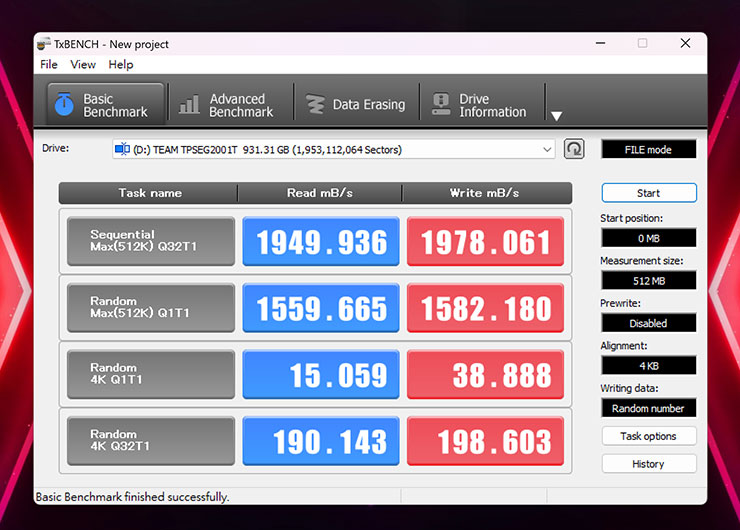Screen dimensions: 740x530
Task: Open the File menu
Action: (x=49, y=65)
